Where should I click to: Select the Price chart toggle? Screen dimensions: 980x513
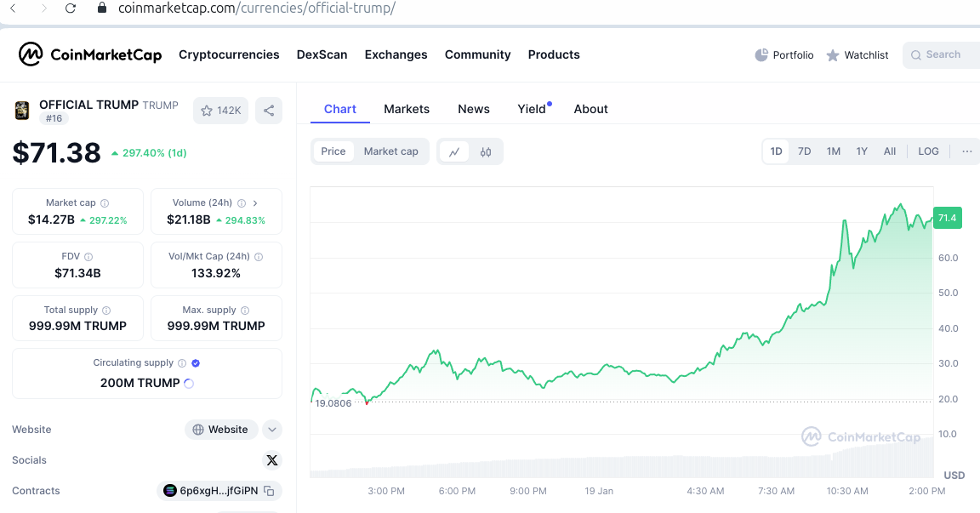click(333, 151)
